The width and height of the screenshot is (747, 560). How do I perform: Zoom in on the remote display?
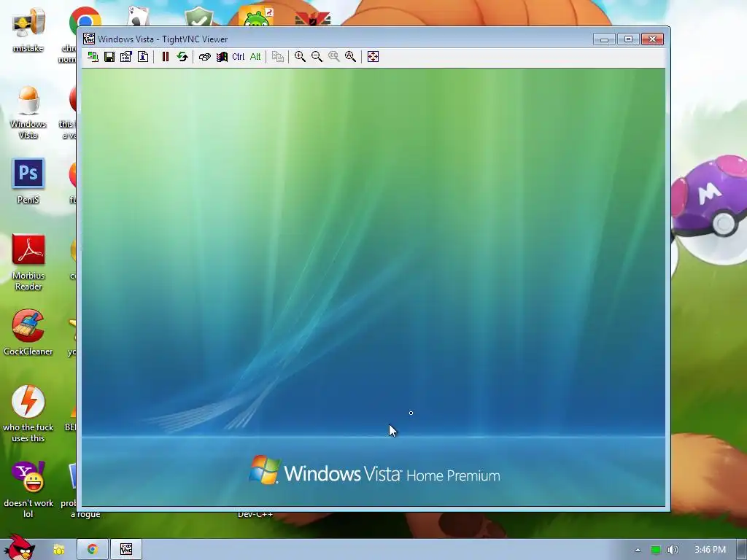(300, 57)
